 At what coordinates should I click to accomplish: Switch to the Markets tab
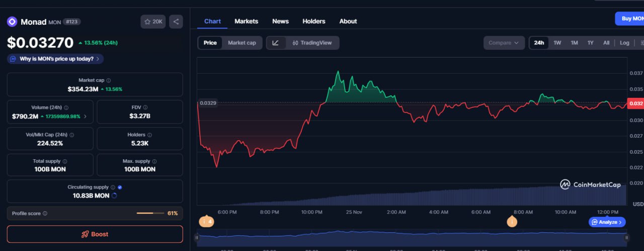tap(246, 21)
